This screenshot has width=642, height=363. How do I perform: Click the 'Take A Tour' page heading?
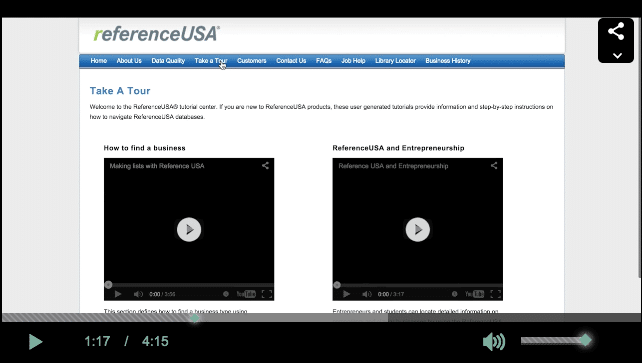[x=120, y=91]
